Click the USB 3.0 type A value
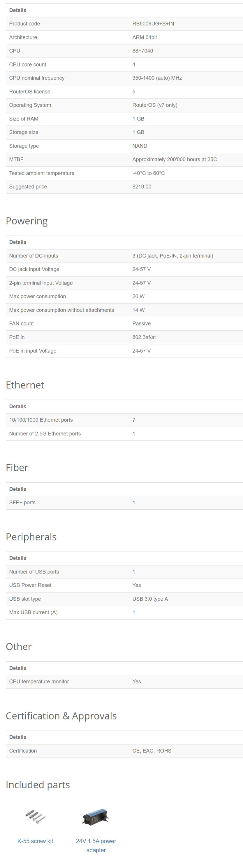Screen dimensions: 243x868 click(150, 599)
